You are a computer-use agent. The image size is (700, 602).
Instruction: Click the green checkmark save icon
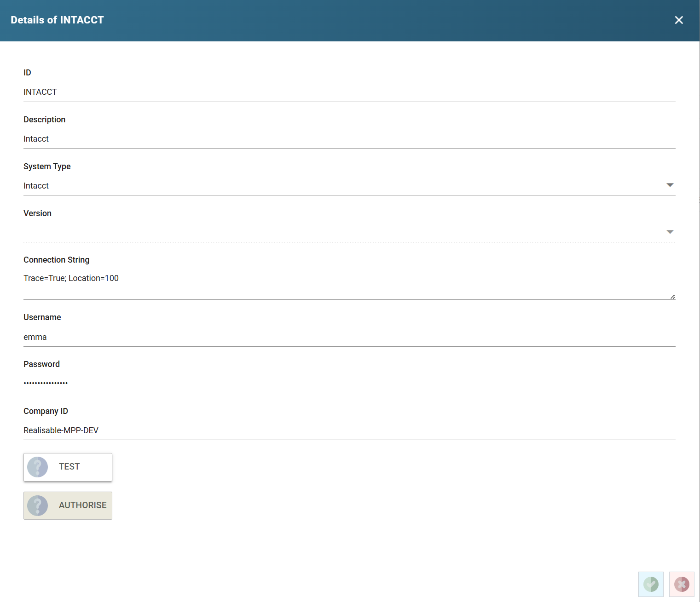pos(651,584)
